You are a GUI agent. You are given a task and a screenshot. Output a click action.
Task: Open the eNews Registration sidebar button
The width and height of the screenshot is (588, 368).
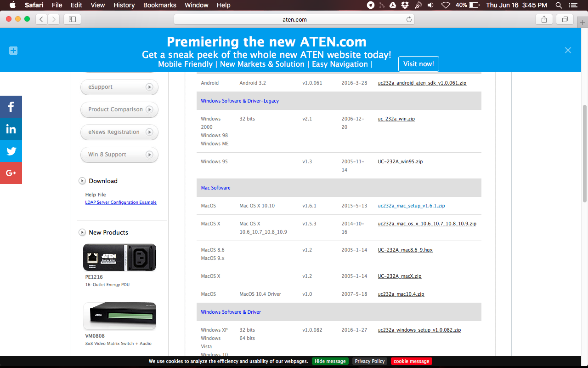point(119,132)
